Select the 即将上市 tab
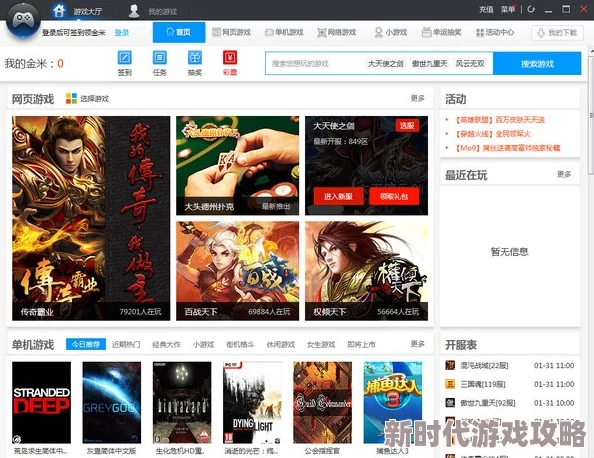This screenshot has height=458, width=594. click(x=361, y=344)
